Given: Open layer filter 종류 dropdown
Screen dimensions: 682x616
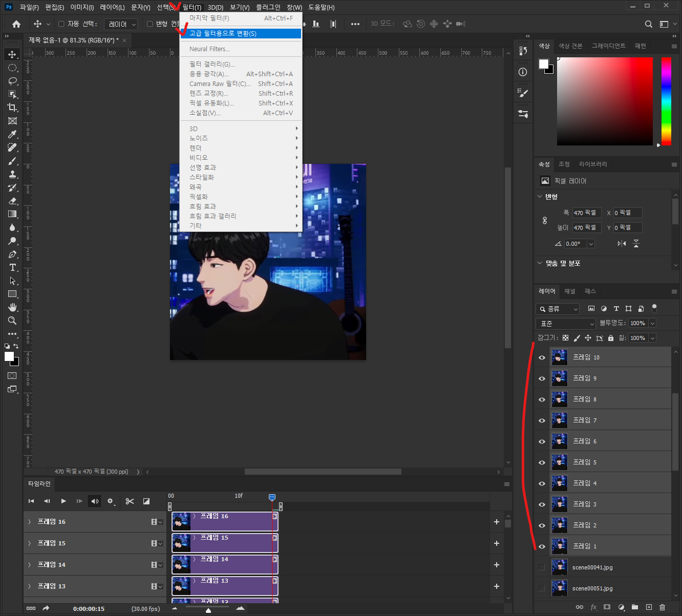Looking at the screenshot, I should coord(558,309).
